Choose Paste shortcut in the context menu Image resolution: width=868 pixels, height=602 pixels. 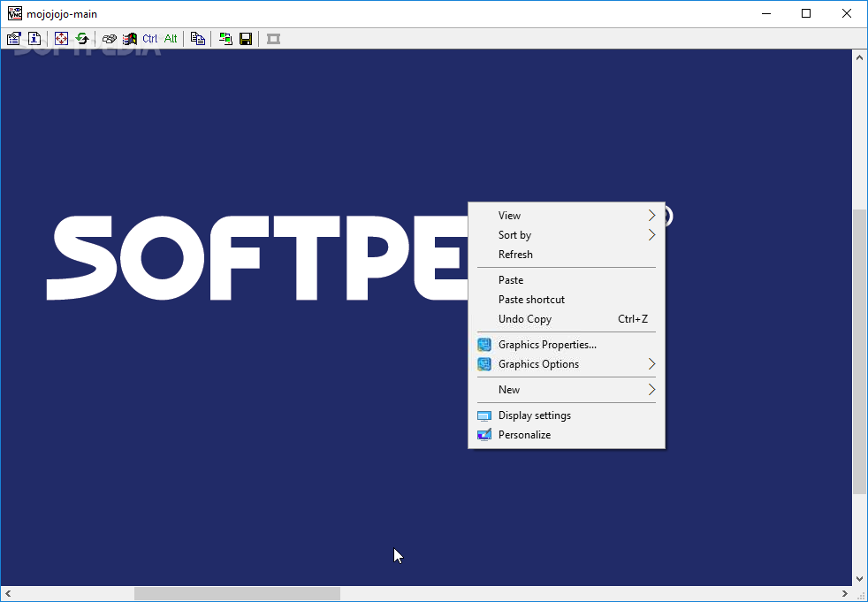(567, 300)
